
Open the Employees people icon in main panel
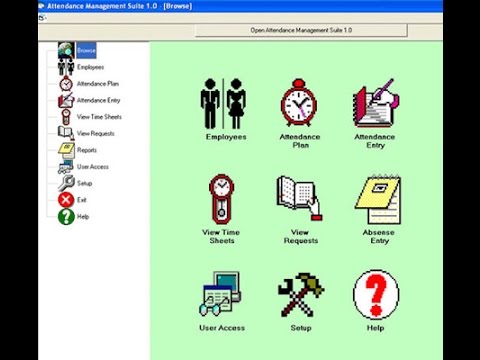click(x=223, y=104)
